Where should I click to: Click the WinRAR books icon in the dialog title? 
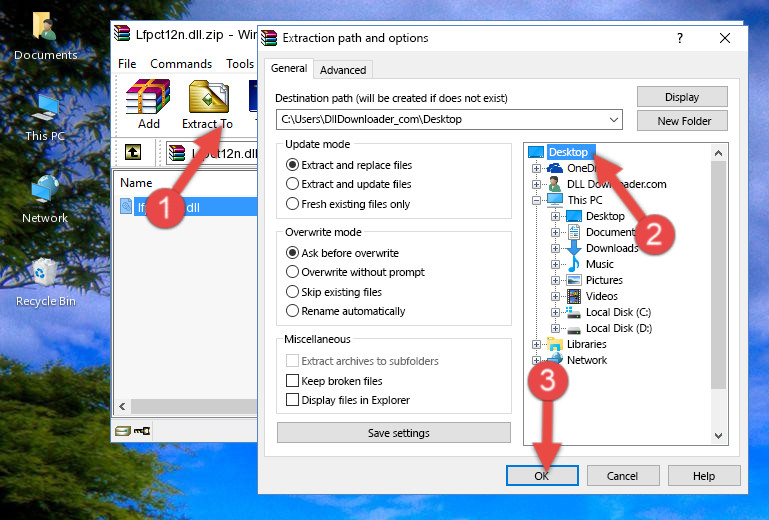(269, 38)
